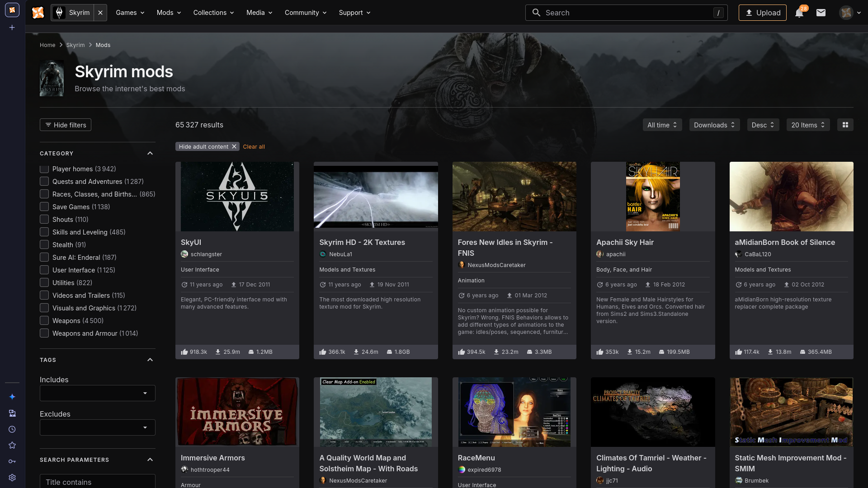Screen dimensions: 868x488
Task: Collapse the Category filter section
Action: [x=150, y=154]
